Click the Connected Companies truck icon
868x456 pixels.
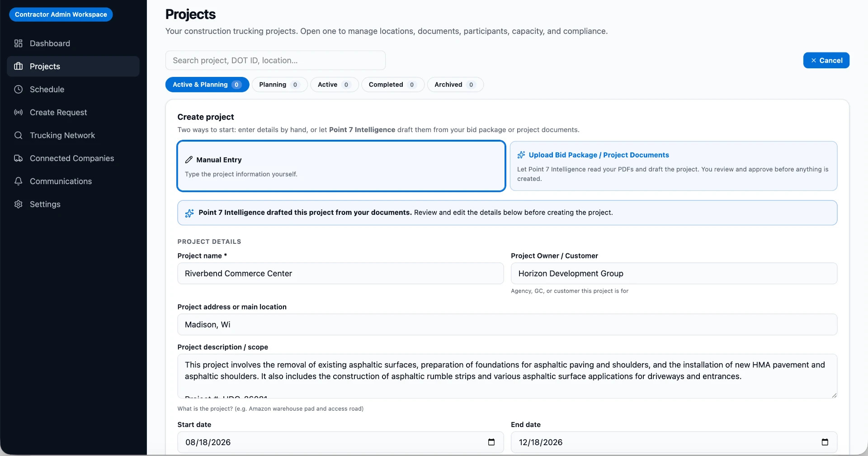18,158
